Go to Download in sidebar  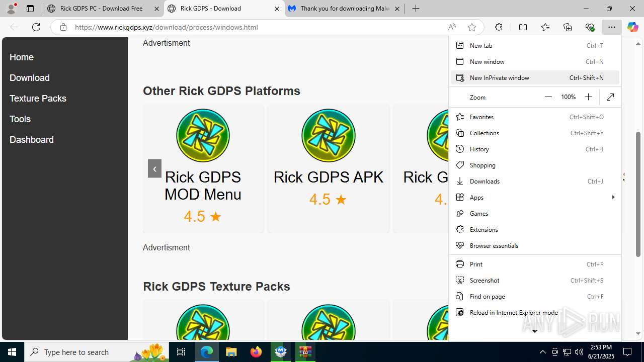(x=30, y=78)
